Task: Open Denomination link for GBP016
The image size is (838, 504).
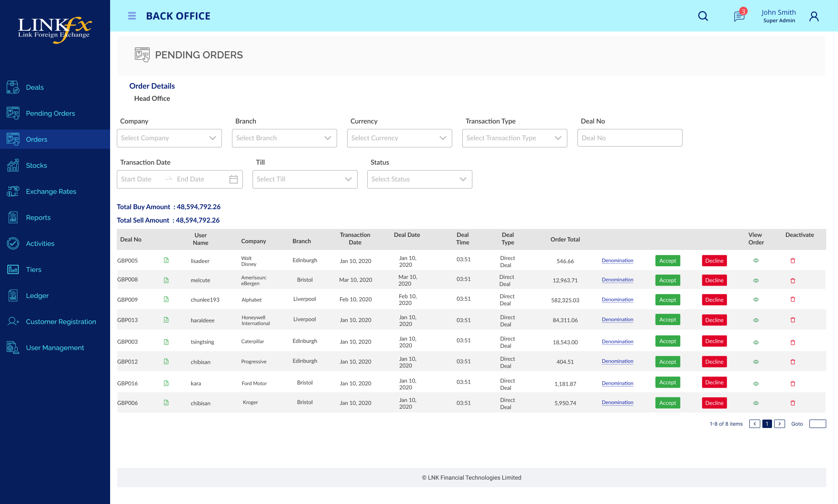Action: pyautogui.click(x=617, y=383)
